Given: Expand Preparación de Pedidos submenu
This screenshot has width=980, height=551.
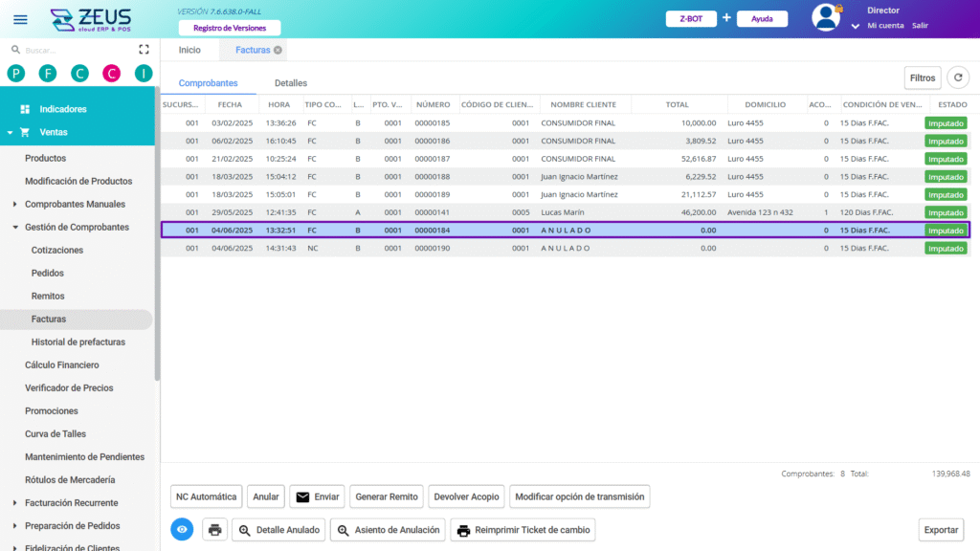Looking at the screenshot, I should [x=15, y=526].
